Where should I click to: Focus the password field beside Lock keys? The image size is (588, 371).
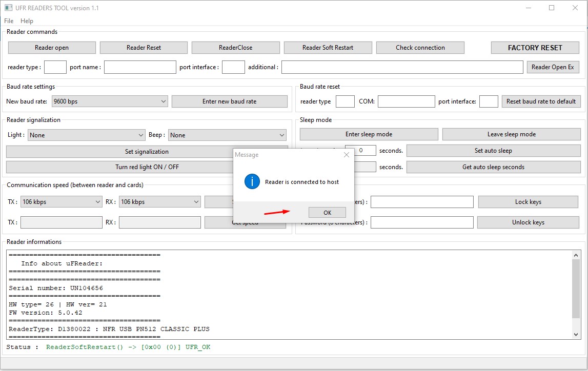pos(422,201)
